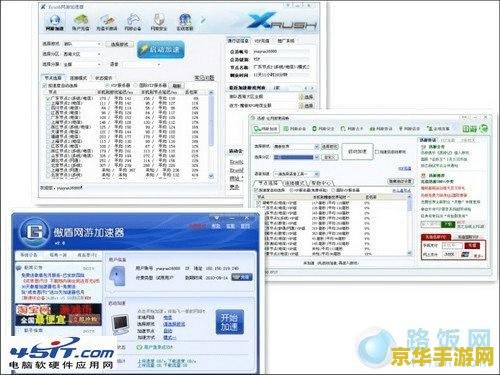Toggle the launch-game checkbox beside green window start button

[x=377, y=152]
